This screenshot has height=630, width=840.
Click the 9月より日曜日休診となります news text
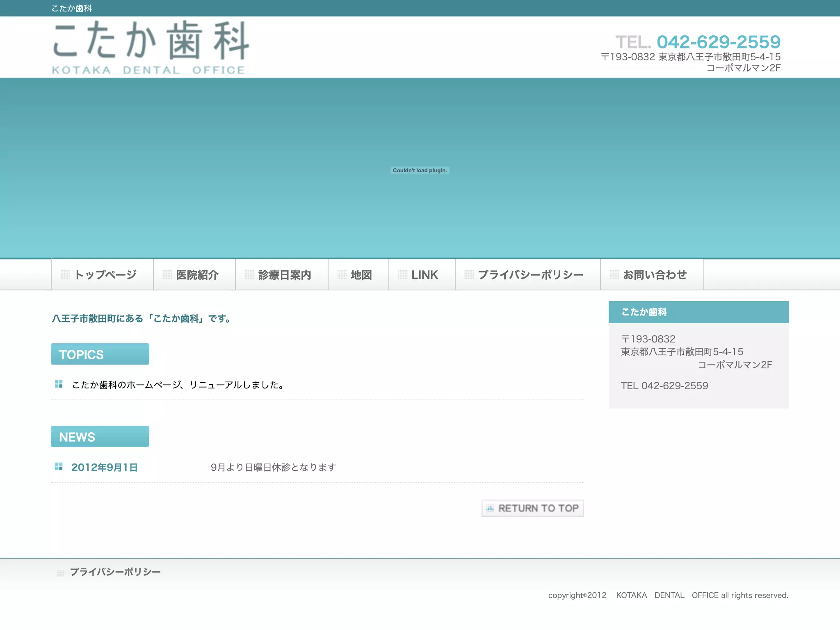[x=273, y=467]
